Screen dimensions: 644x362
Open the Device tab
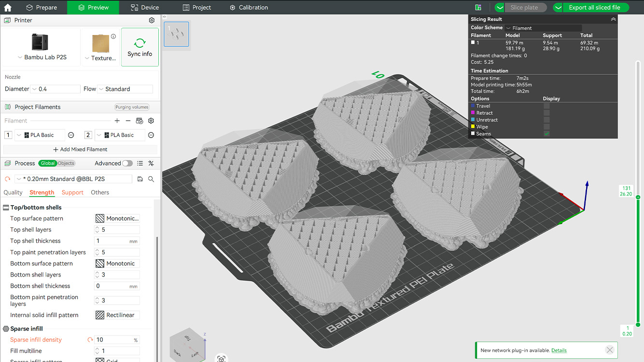click(x=145, y=7)
